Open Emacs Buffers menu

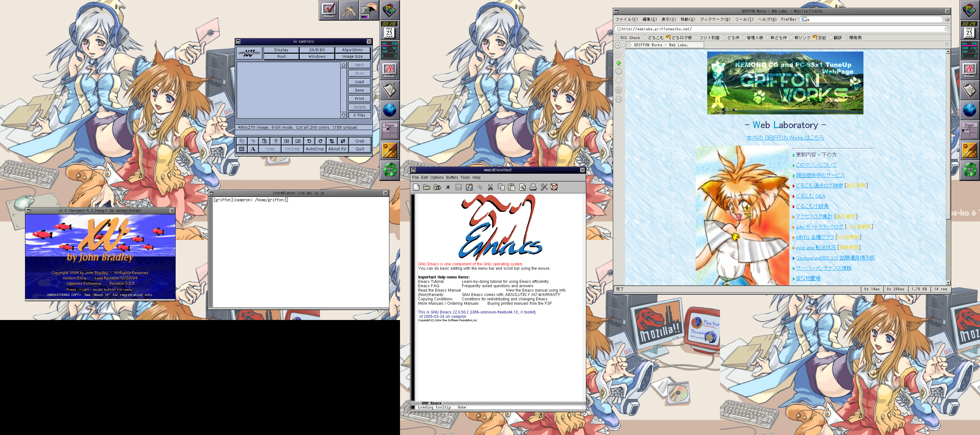pyautogui.click(x=452, y=177)
